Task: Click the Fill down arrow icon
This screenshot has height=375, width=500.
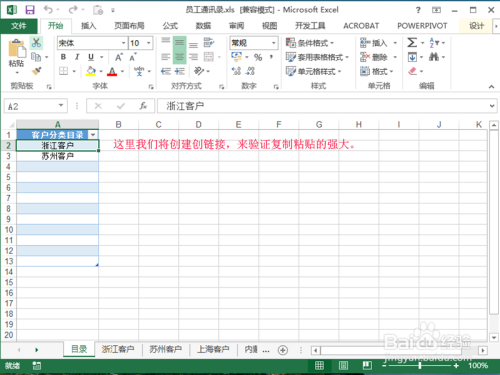Action: point(412,57)
